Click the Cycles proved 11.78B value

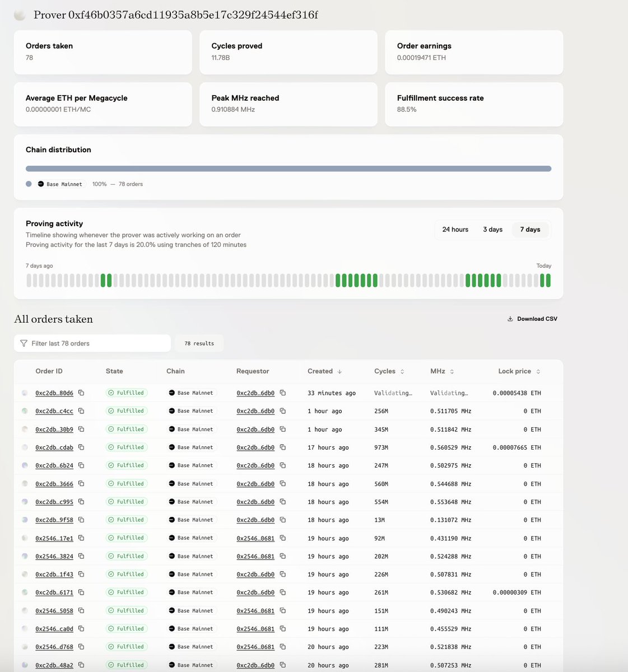pyautogui.click(x=221, y=58)
